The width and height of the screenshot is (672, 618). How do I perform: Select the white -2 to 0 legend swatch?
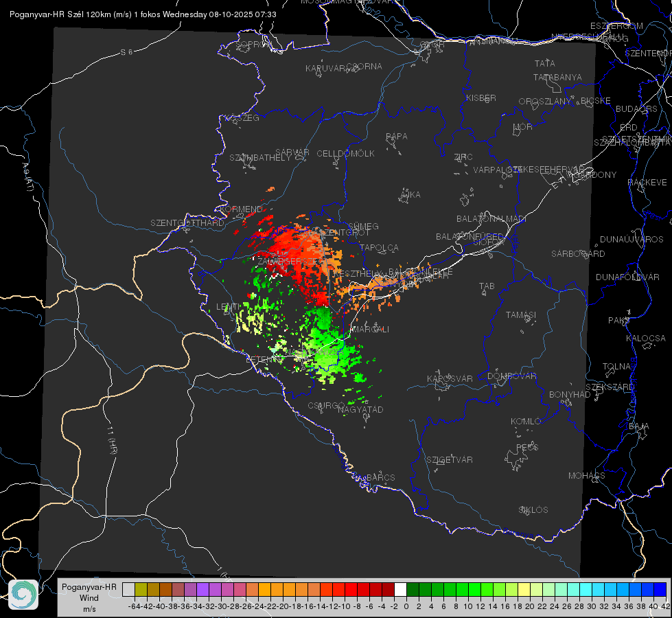coord(400,589)
